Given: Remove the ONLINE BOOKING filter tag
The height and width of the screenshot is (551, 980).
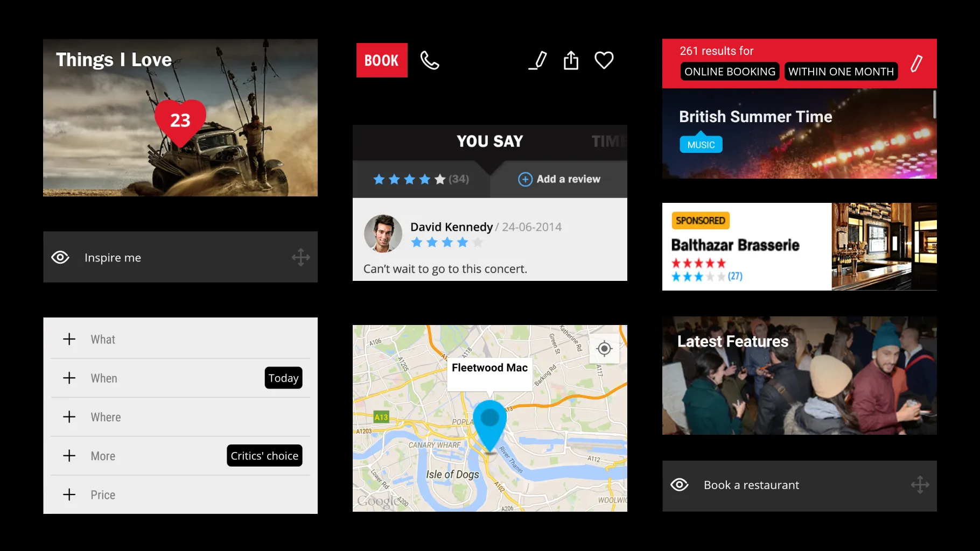Looking at the screenshot, I should (730, 72).
